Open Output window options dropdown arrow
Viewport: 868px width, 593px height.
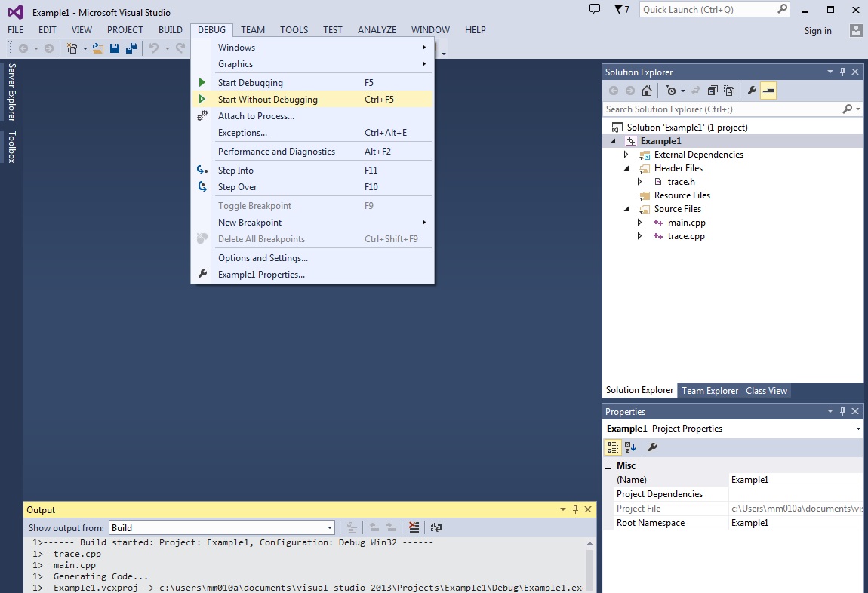click(562, 509)
